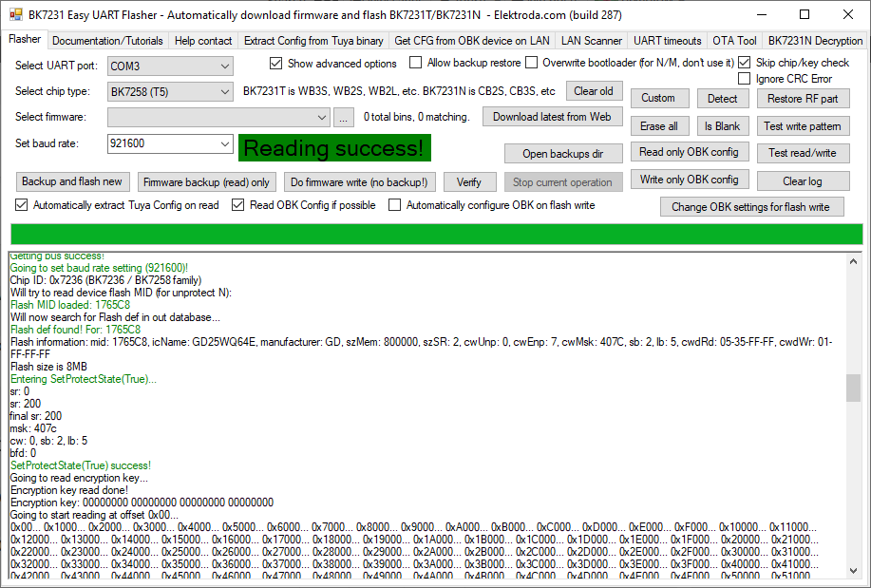The height and width of the screenshot is (588, 871).
Task: Click the Reading success! status label
Action: [334, 148]
